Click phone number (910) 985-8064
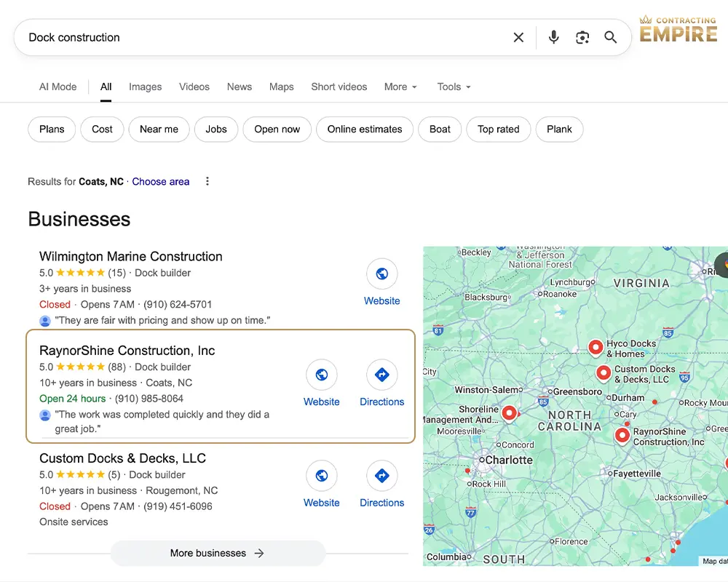Screen dimensions: 728x582 [x=149, y=399]
